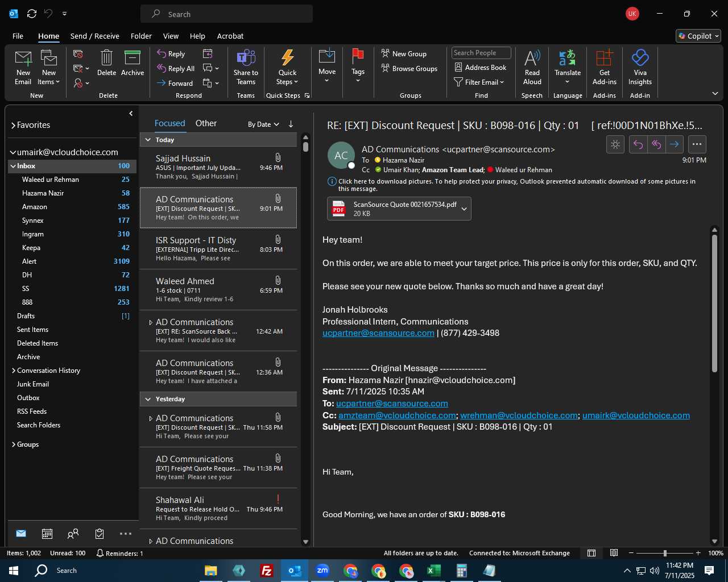Expand Conversation History folder
The width and height of the screenshot is (728, 582).
[x=13, y=371]
